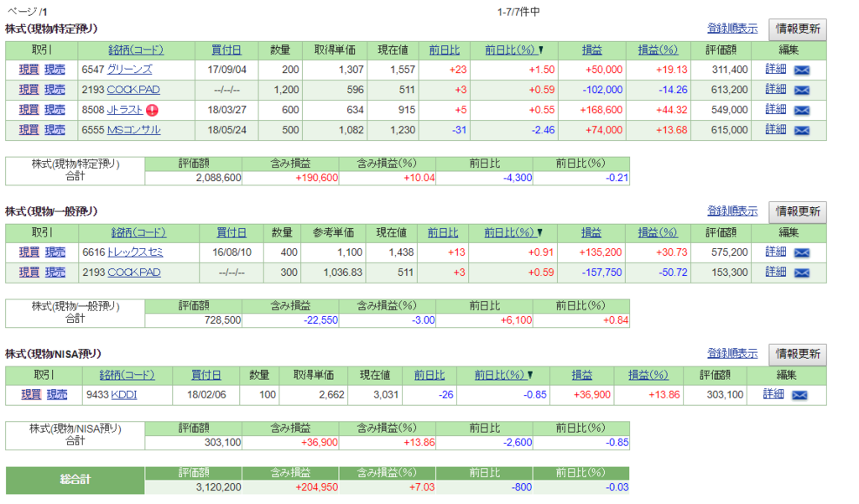The width and height of the screenshot is (859, 504).
Task: Sort 特定預り table by 前日比
Action: (445, 49)
